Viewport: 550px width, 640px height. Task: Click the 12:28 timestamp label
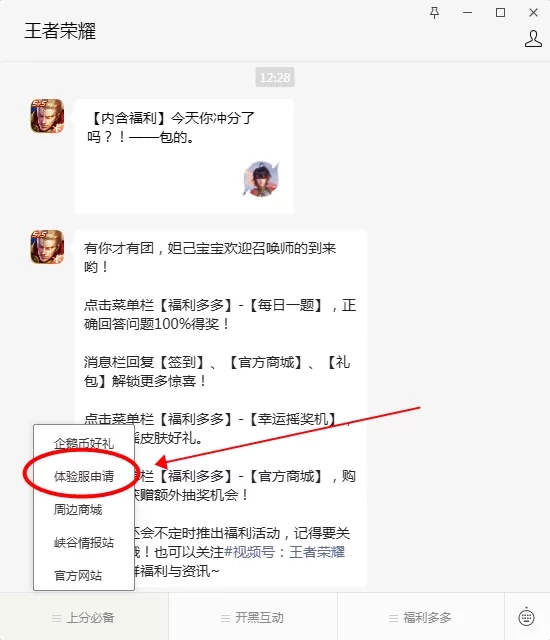coord(275,77)
